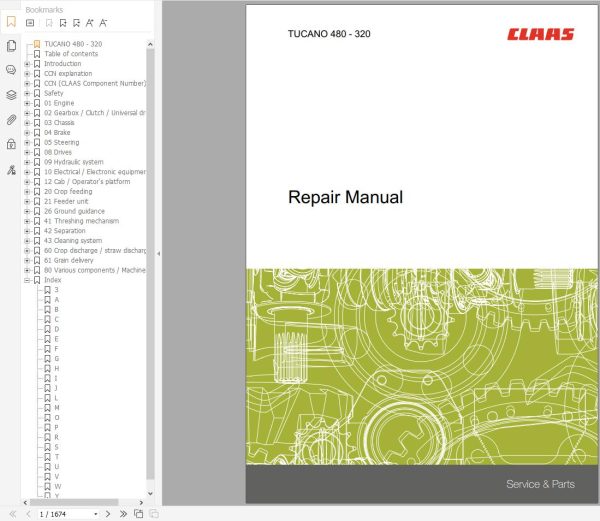The width and height of the screenshot is (600, 521).
Task: Increase bookmark text size
Action: [x=90, y=23]
